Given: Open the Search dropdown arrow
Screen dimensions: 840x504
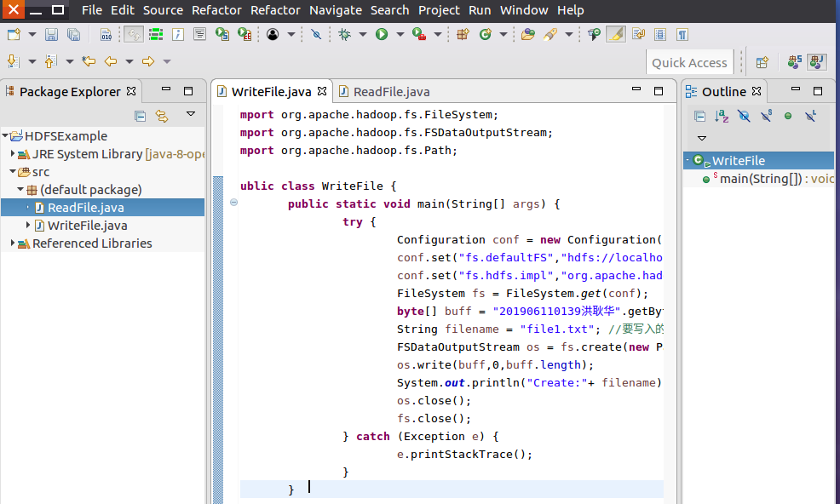Looking at the screenshot, I should [569, 35].
